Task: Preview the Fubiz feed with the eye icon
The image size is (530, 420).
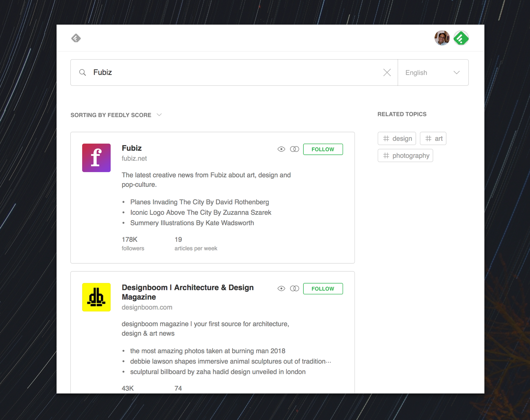Action: pyautogui.click(x=281, y=149)
